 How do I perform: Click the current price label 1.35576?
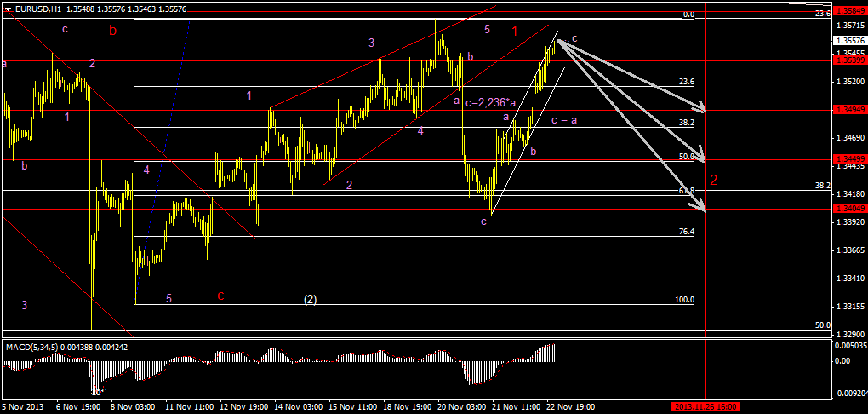click(x=850, y=40)
